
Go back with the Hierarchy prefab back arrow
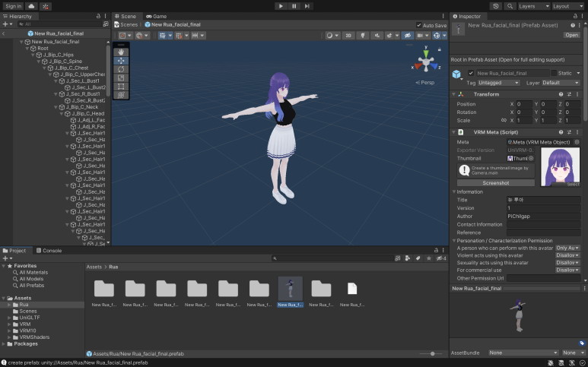tap(3, 33)
